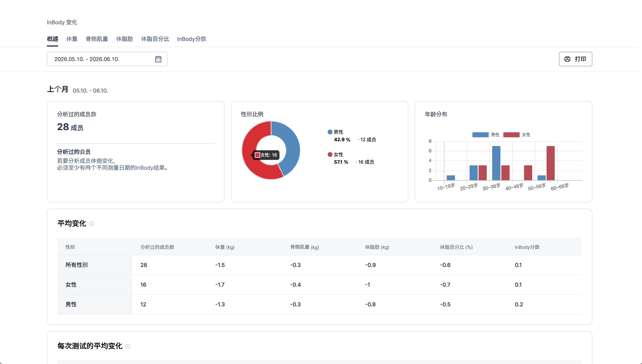Select the 体脂肪 tab
642x364 pixels.
[x=125, y=39]
